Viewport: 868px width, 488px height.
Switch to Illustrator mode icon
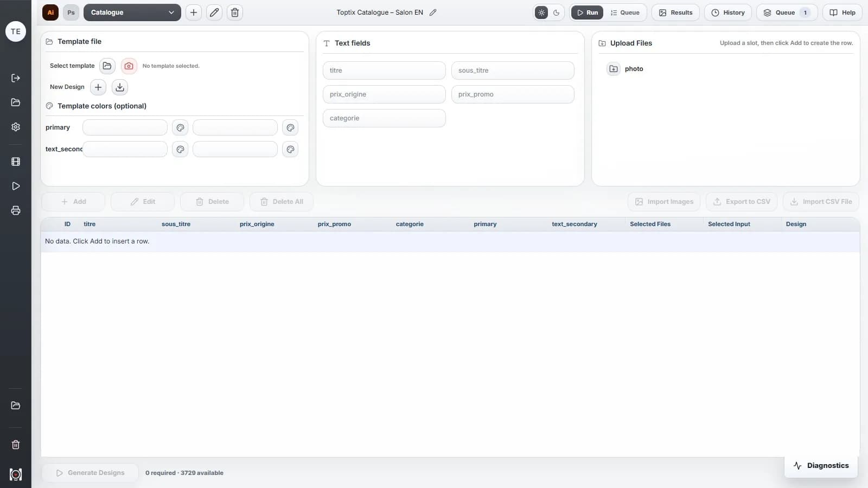pos(50,12)
